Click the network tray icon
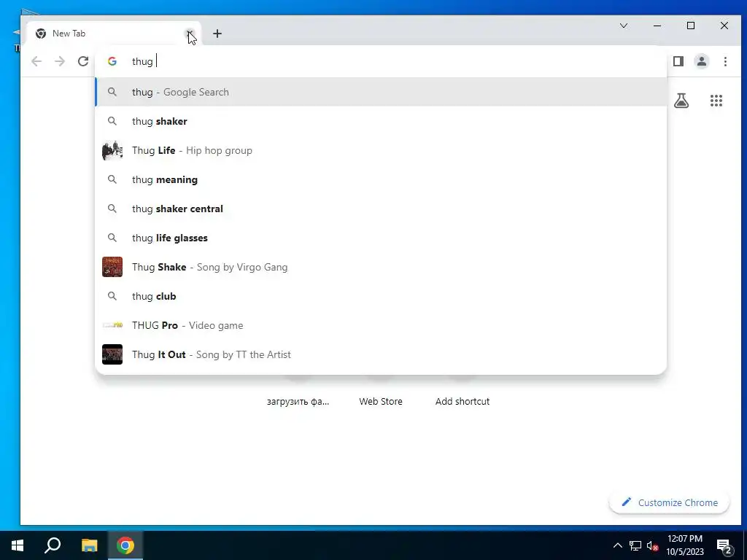Image resolution: width=747 pixels, height=560 pixels. click(635, 545)
